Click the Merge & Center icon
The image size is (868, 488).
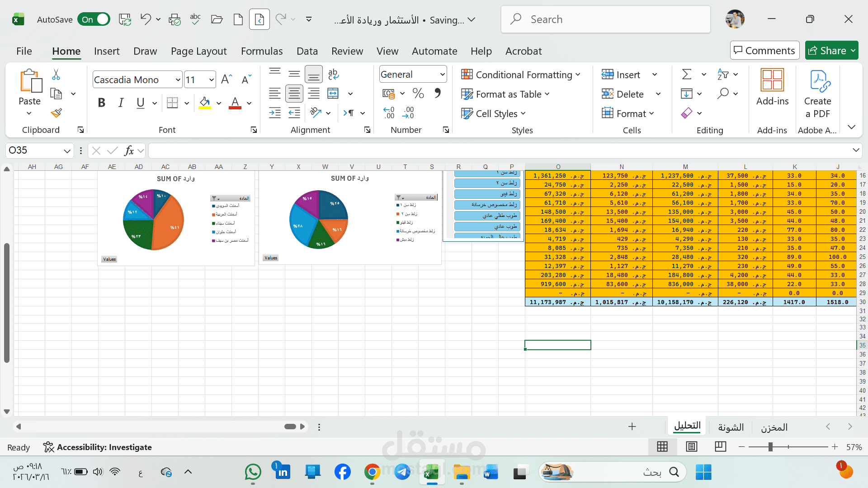pos(333,94)
